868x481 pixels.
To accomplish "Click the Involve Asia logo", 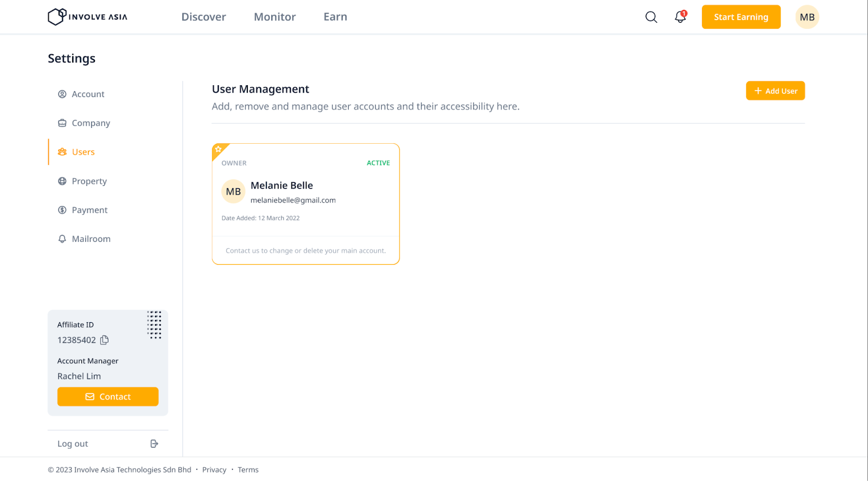I will (87, 17).
